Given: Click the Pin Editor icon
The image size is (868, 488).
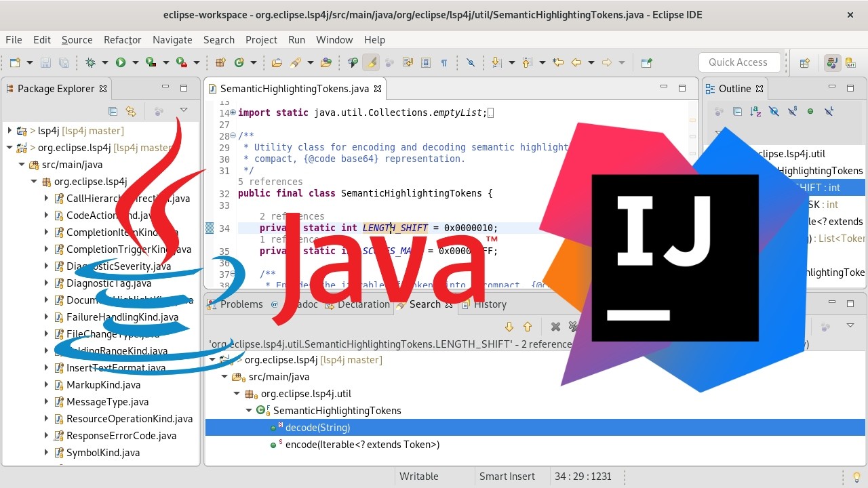Looking at the screenshot, I should [646, 62].
